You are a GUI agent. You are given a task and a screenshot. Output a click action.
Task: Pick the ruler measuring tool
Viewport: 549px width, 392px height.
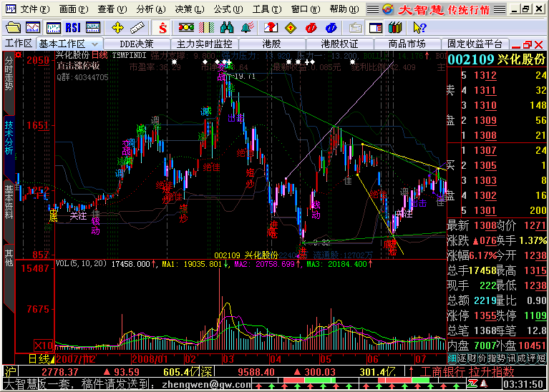[x=137, y=27]
